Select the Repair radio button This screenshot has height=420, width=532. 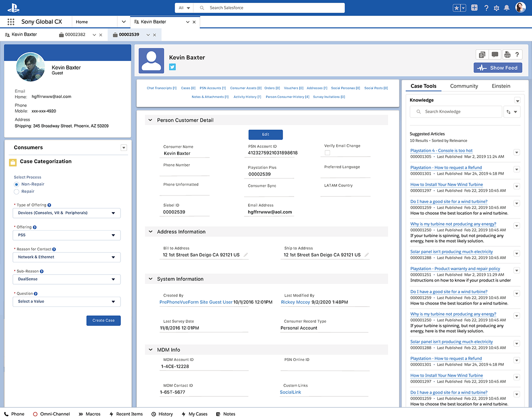coord(17,192)
